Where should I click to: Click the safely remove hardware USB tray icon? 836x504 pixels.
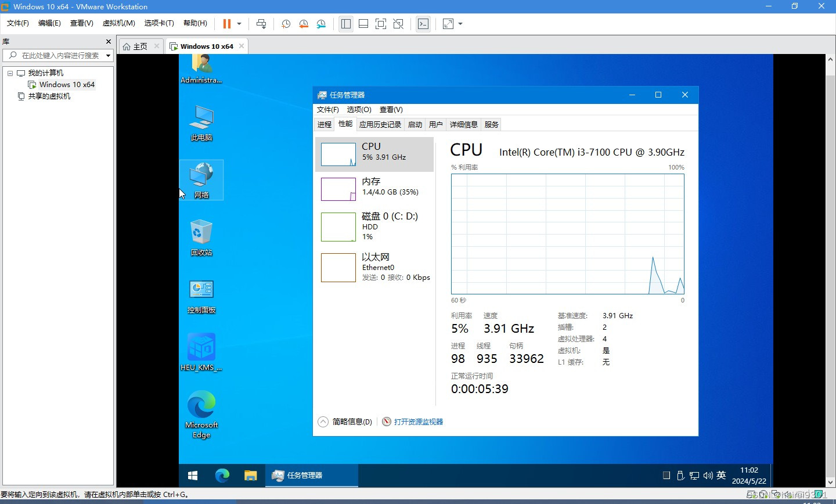pos(680,476)
